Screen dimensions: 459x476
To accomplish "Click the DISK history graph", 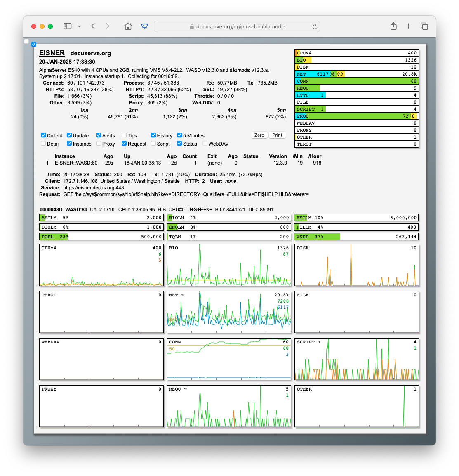I will click(x=357, y=265).
